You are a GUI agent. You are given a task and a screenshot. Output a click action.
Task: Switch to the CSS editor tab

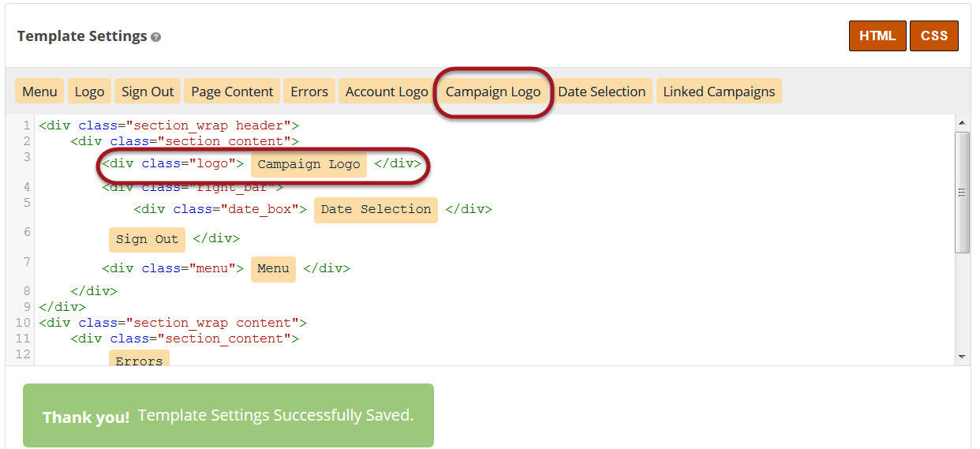click(933, 36)
